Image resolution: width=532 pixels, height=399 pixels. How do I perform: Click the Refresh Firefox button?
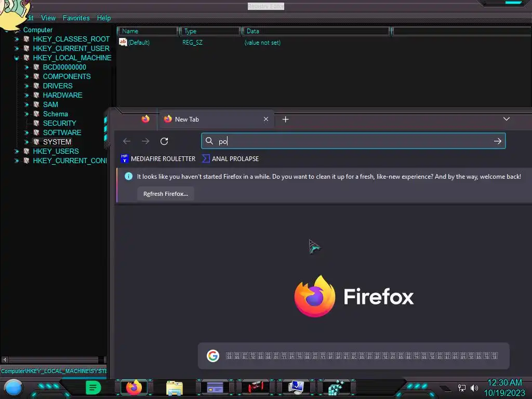[x=166, y=194]
